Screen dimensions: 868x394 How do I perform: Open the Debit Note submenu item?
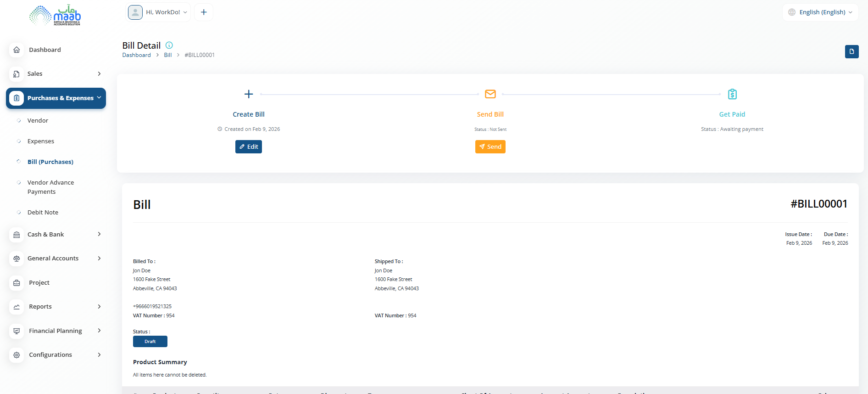tap(43, 213)
